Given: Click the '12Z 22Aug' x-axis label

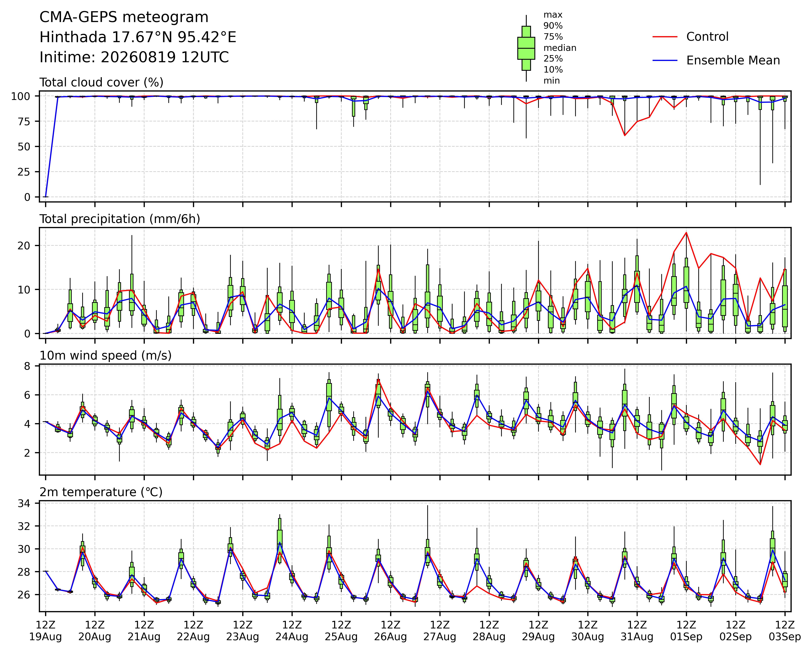Looking at the screenshot, I should [193, 631].
